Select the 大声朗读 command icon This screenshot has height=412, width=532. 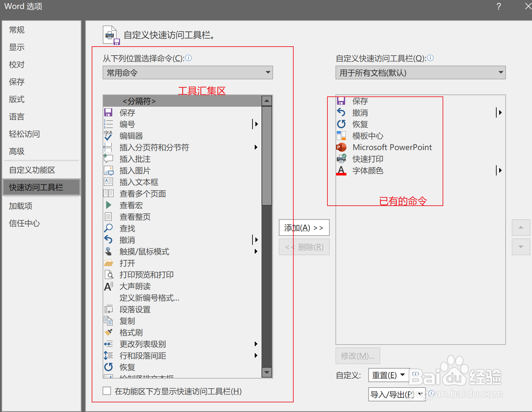109,286
